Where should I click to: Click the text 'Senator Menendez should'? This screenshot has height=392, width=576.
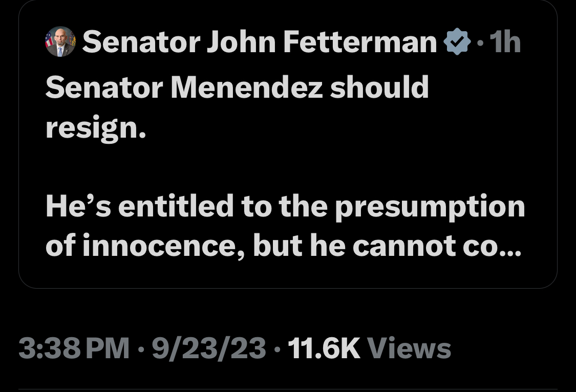(237, 88)
